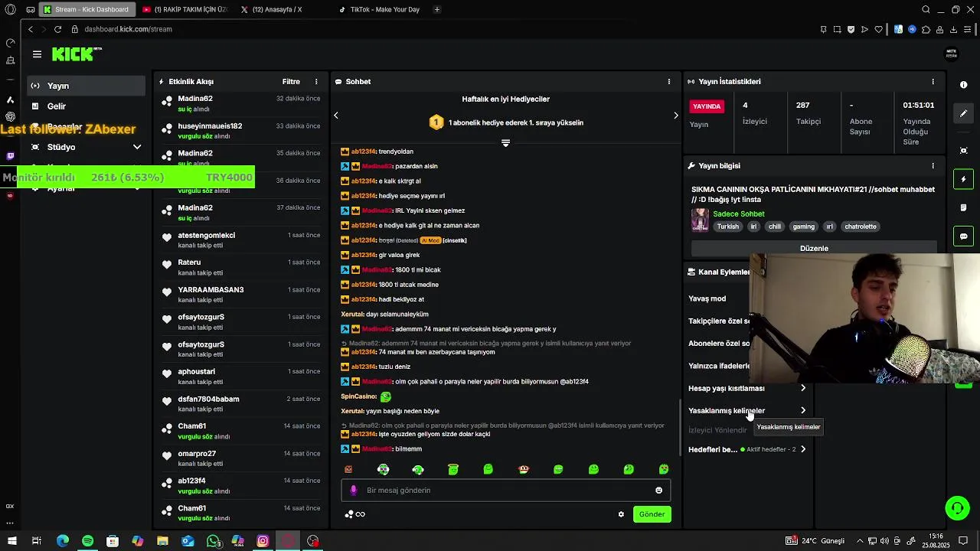Click the pencil edit icon in right sidebar
This screenshot has height=551, width=980.
(x=964, y=113)
